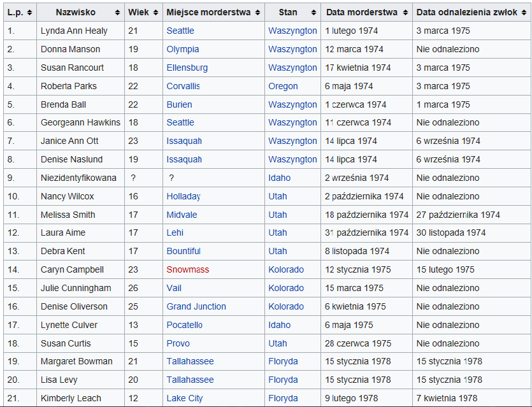Viewport: 532px width, 407px height.
Task: Click the date 17 kwietnia 1974
Action: click(358, 68)
